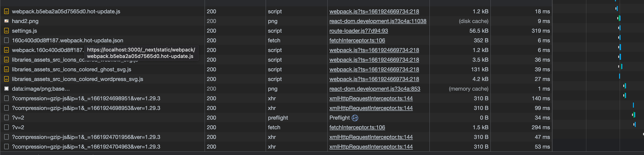
Task: Open the route-loader.js?7d94:93 initiator link
Action: pyautogui.click(x=358, y=31)
